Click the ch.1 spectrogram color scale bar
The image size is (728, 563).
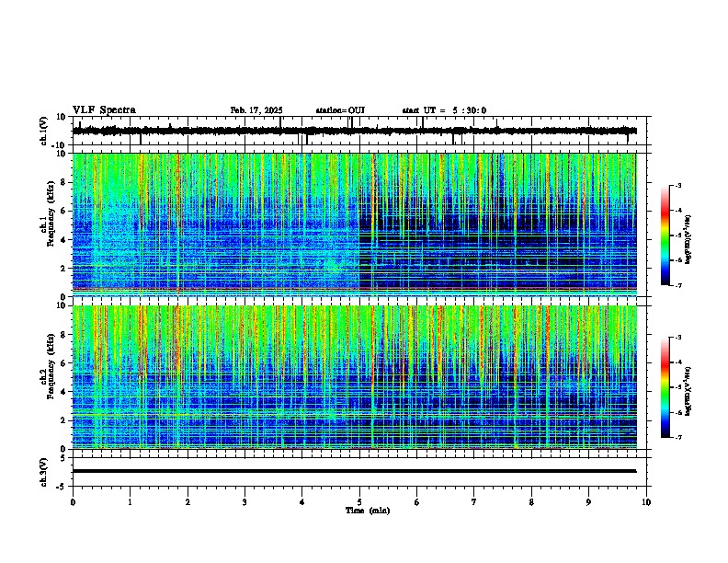tap(665, 236)
